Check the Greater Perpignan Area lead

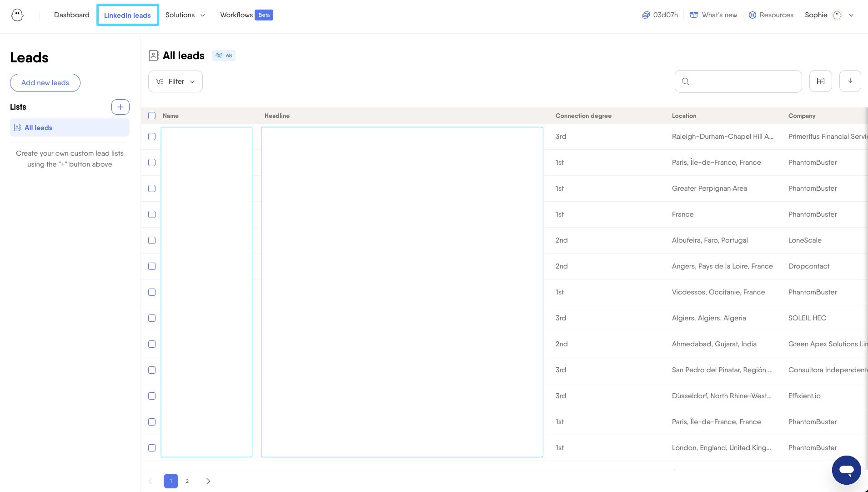coord(152,188)
